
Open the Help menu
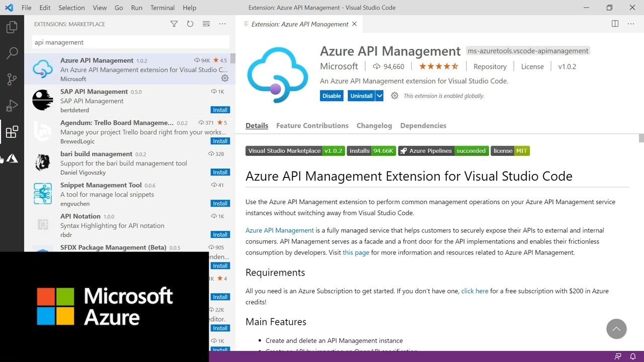(190, 8)
